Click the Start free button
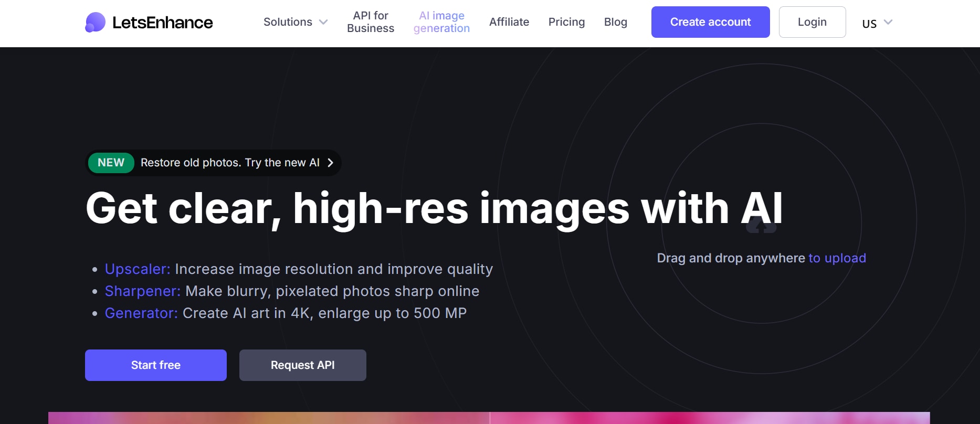The width and height of the screenshot is (980, 424). 156,365
